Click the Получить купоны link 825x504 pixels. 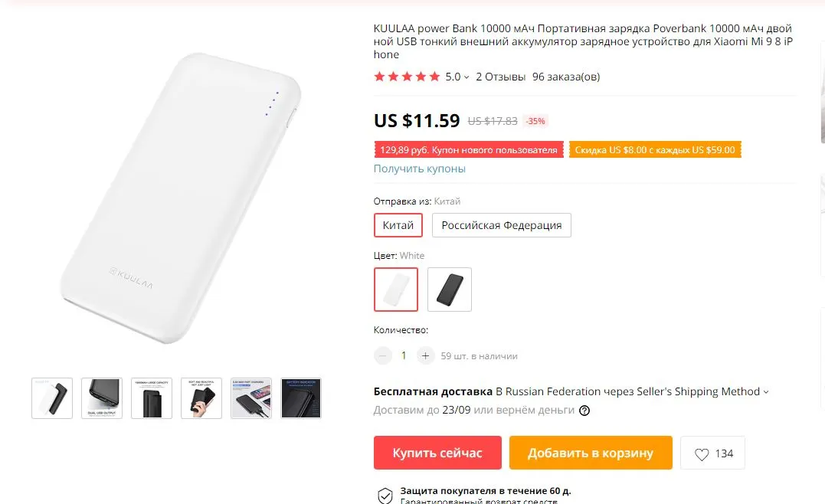(419, 169)
